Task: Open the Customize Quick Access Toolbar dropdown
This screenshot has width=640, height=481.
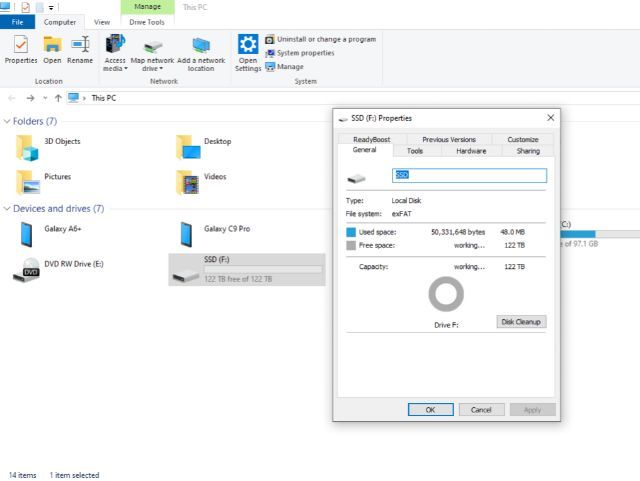Action: [x=51, y=7]
